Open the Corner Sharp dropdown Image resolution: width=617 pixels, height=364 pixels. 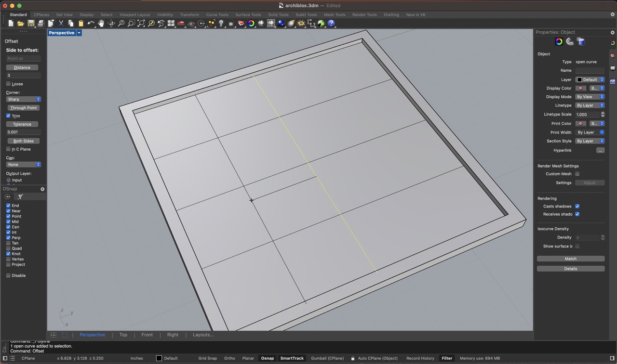pyautogui.click(x=24, y=99)
